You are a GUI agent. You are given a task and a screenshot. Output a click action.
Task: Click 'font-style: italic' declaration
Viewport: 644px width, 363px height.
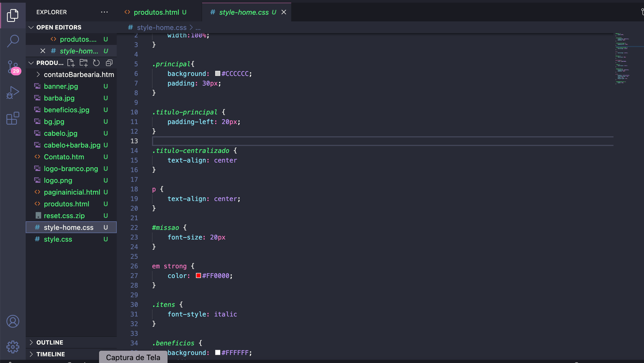(x=202, y=314)
